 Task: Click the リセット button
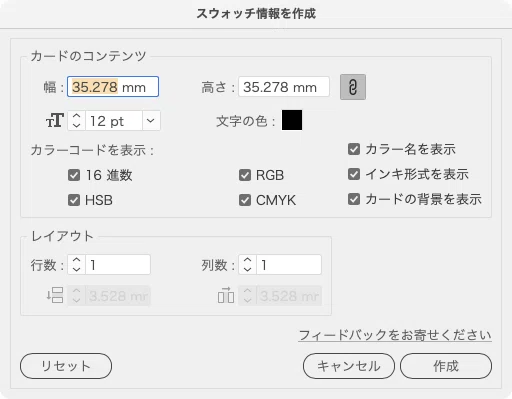(x=66, y=366)
